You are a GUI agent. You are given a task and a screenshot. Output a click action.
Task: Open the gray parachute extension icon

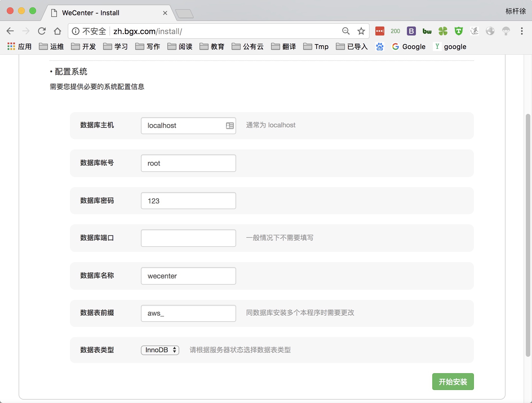(x=506, y=31)
